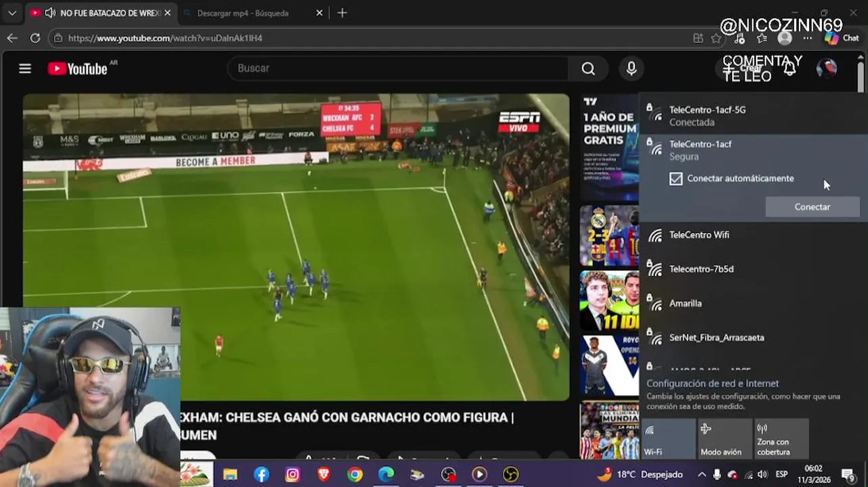Open the Wi-Fi network tray icon
This screenshot has width=868, height=487.
click(x=748, y=474)
